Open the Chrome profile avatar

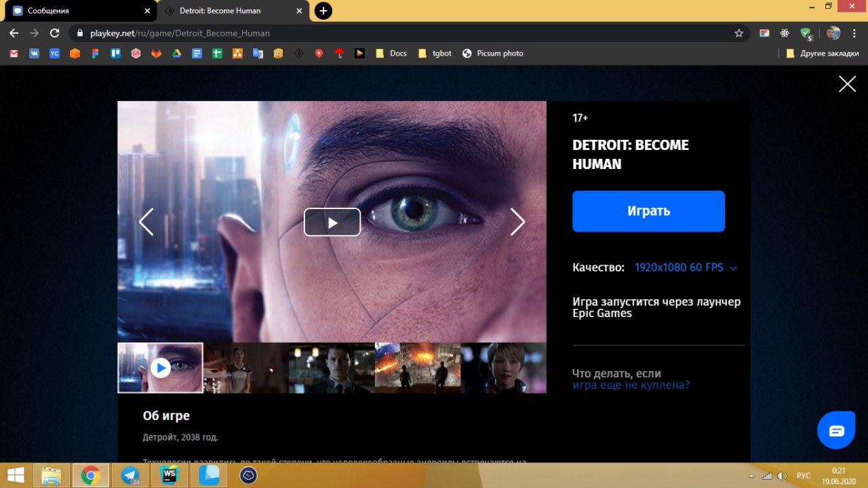pos(833,33)
